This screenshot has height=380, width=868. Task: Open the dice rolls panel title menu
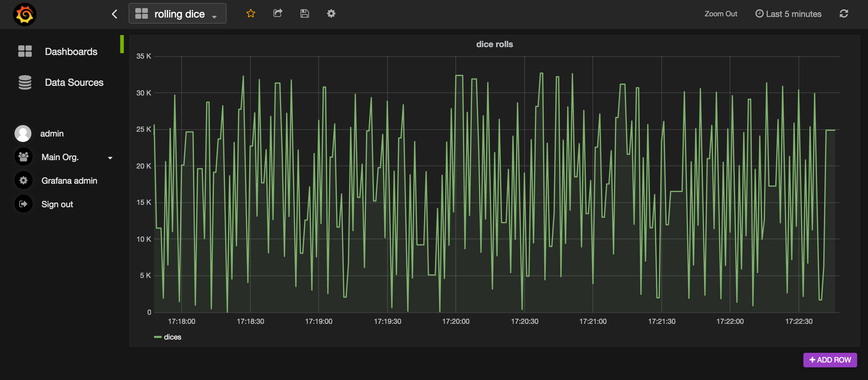494,44
